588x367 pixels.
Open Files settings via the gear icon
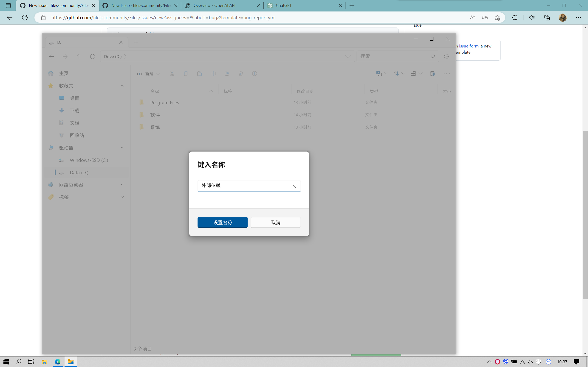point(447,56)
